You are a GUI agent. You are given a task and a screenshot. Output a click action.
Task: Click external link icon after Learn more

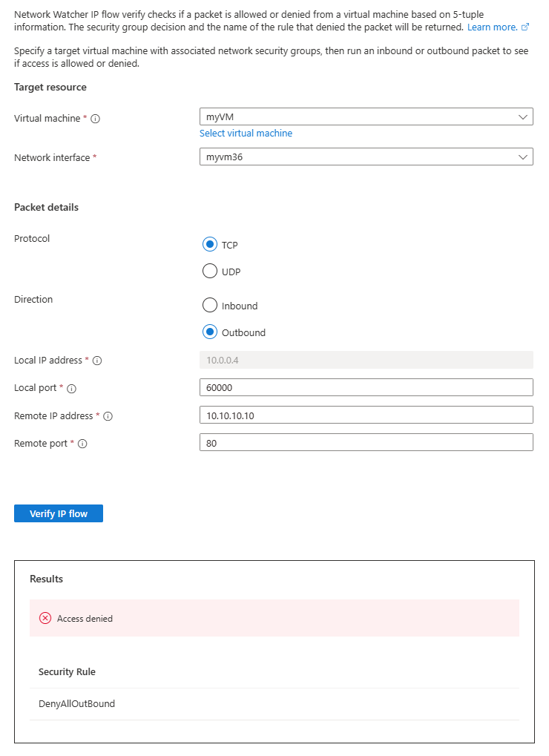point(525,27)
